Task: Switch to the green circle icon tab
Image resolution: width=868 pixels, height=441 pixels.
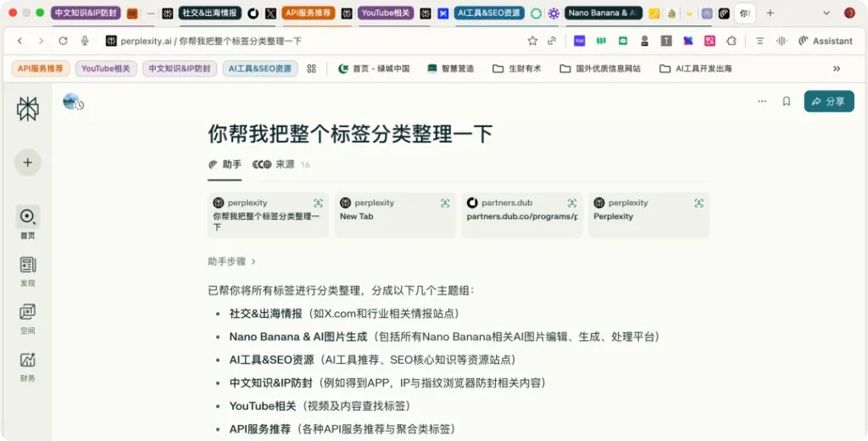Action: pyautogui.click(x=536, y=14)
